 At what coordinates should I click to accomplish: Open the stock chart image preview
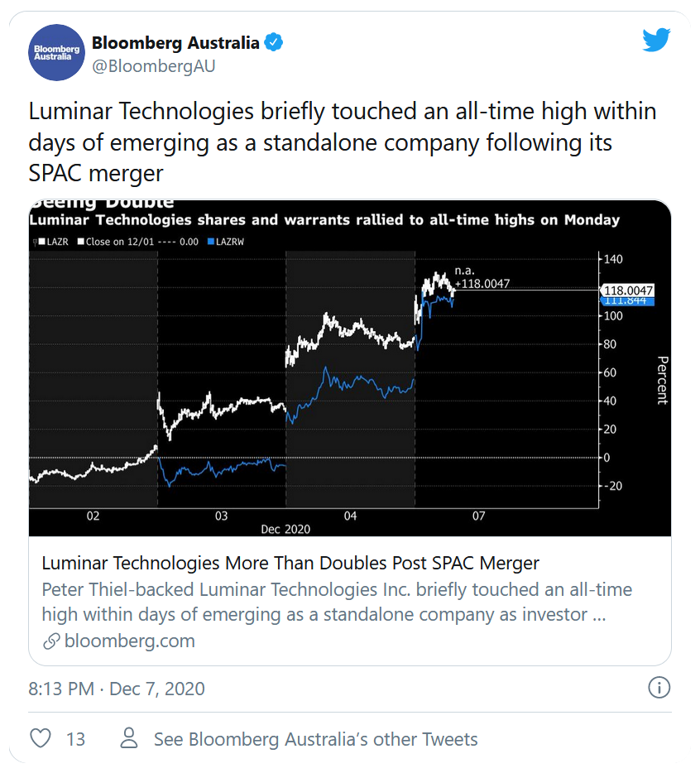pyautogui.click(x=350, y=367)
